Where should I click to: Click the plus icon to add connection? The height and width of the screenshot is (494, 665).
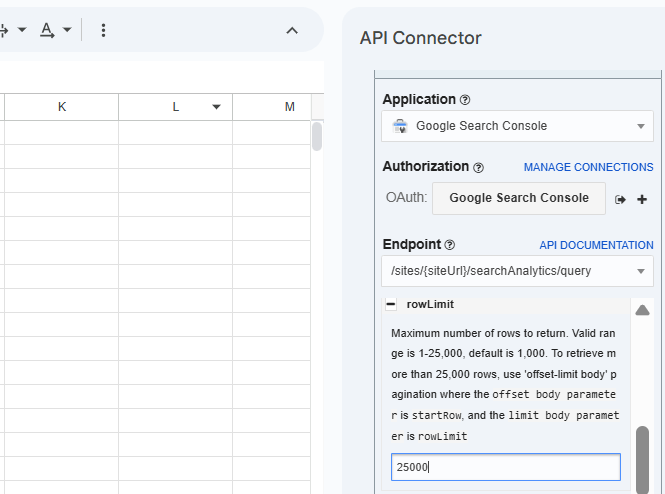(x=642, y=199)
